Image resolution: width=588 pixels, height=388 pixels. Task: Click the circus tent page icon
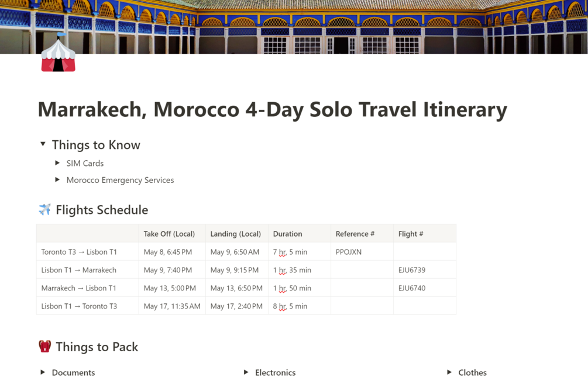point(58,56)
